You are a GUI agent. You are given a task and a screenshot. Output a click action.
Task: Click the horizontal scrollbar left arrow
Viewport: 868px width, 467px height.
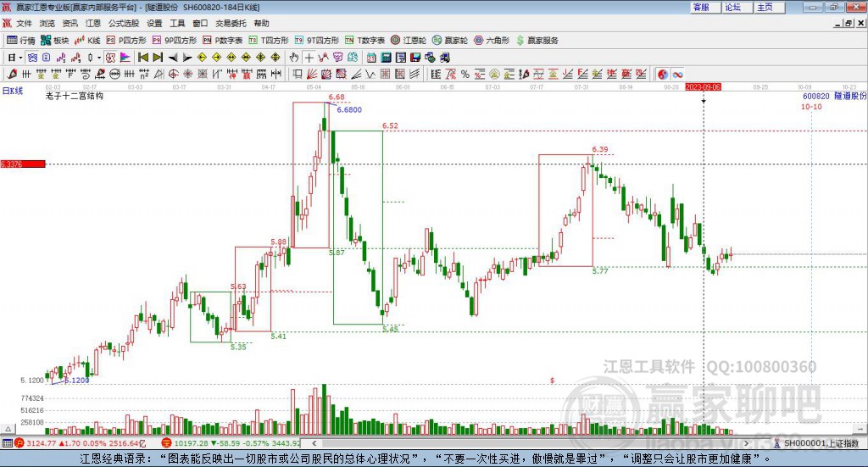[x=314, y=443]
